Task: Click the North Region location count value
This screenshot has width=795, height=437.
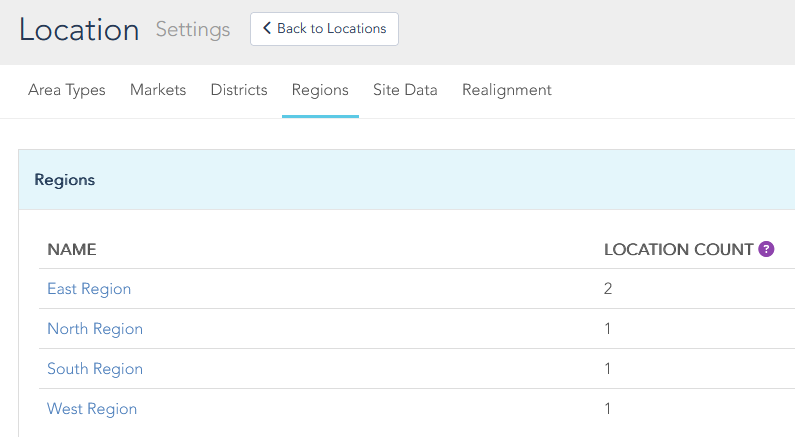Action: [608, 329]
